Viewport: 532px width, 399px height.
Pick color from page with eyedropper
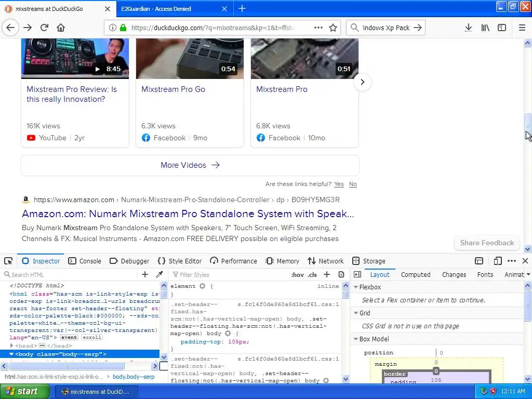pos(159,274)
